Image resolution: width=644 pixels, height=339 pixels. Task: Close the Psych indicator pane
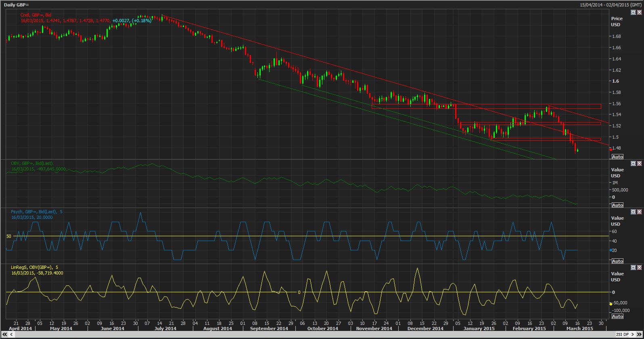[639, 212]
